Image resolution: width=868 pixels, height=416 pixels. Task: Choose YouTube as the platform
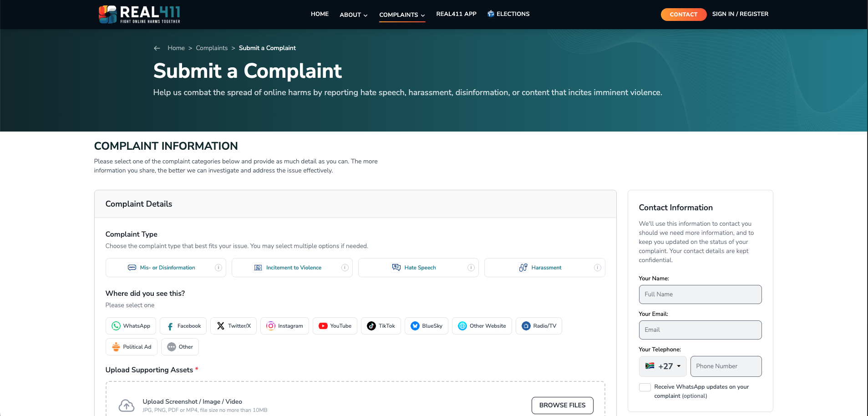[x=335, y=326]
